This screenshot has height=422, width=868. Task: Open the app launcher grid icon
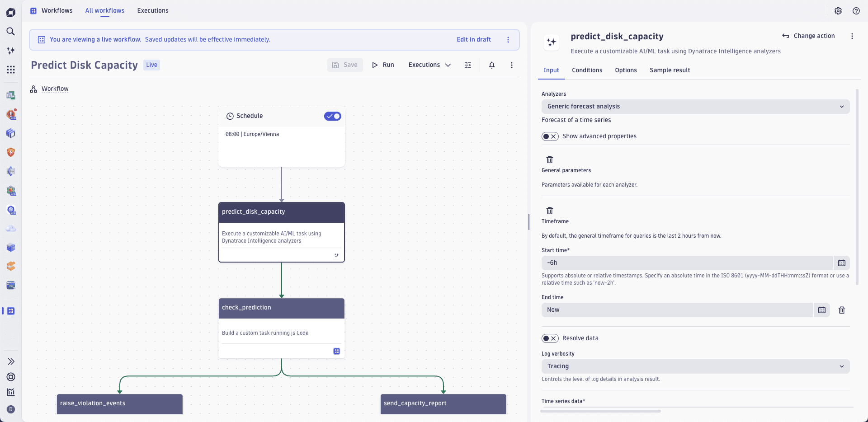coord(11,70)
